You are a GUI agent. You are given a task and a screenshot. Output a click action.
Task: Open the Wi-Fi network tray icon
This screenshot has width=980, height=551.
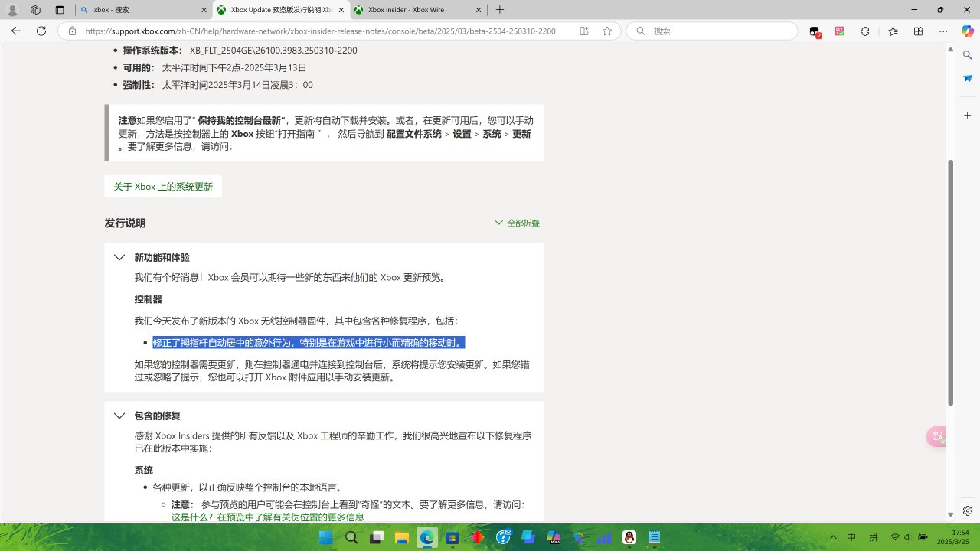coord(895,537)
